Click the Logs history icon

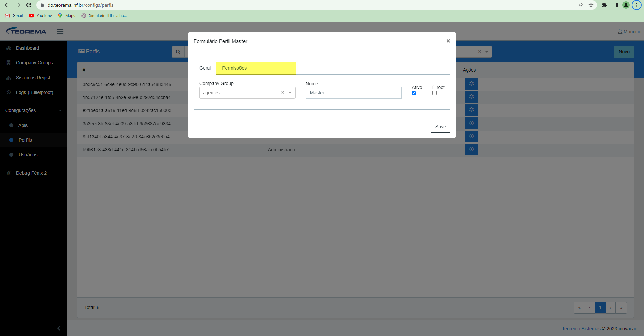tap(9, 92)
